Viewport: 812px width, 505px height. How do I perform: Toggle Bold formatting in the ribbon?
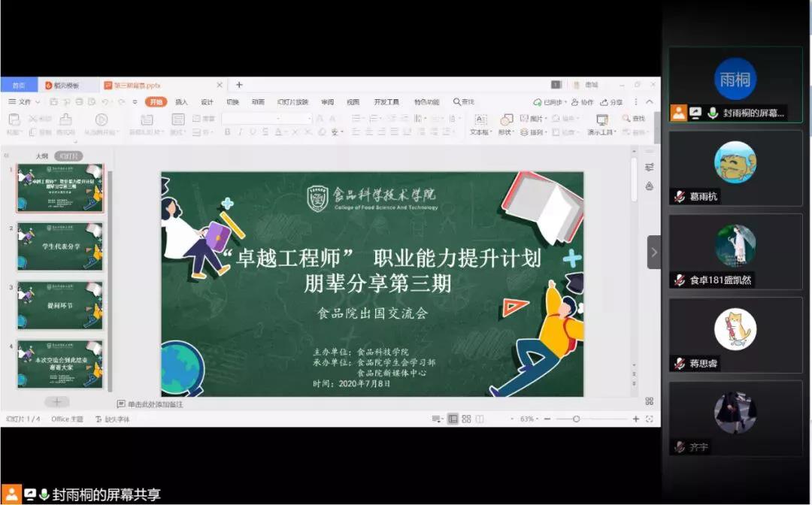(x=227, y=132)
